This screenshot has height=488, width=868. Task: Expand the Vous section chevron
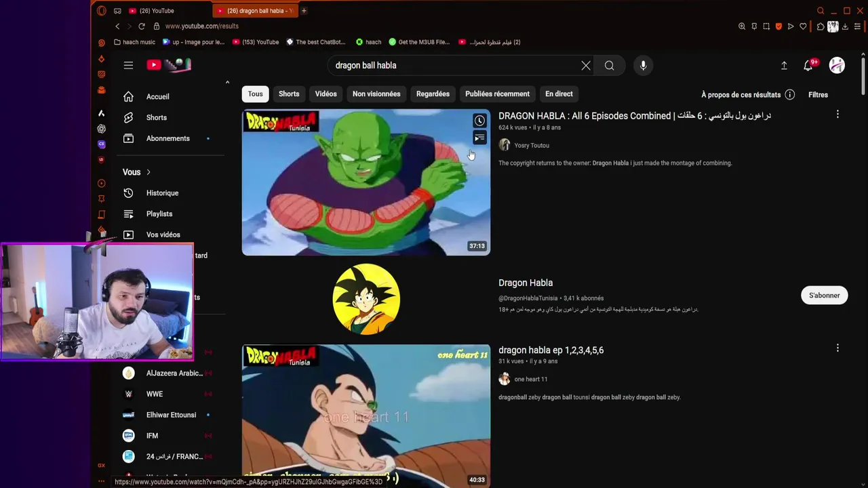click(148, 172)
